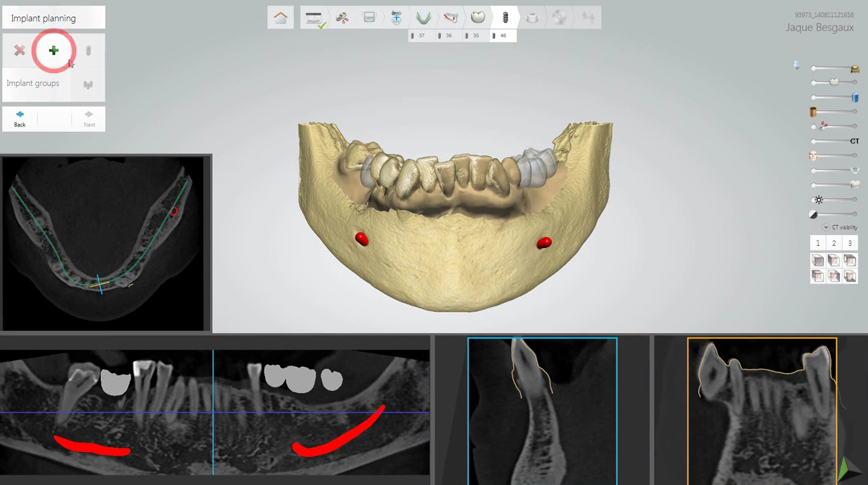Viewport: 868px width, 485px height.
Task: Select implant position 46 tab
Action: (x=502, y=36)
